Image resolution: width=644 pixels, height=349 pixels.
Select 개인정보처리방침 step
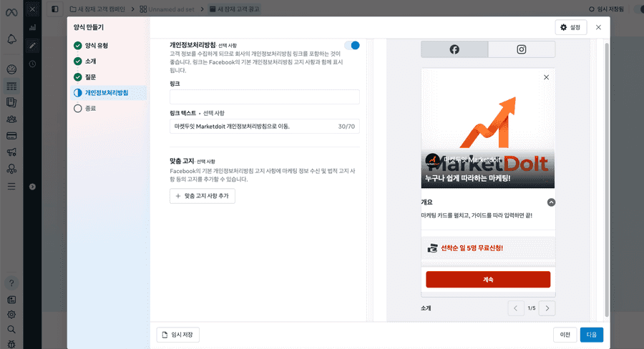point(109,93)
